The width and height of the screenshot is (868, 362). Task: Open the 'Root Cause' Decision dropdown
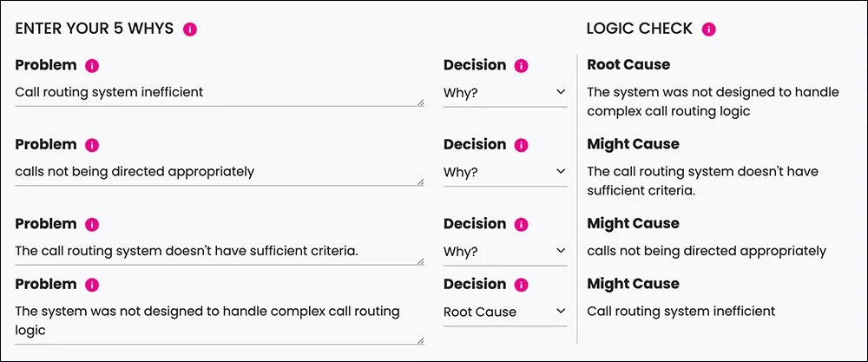pos(504,312)
